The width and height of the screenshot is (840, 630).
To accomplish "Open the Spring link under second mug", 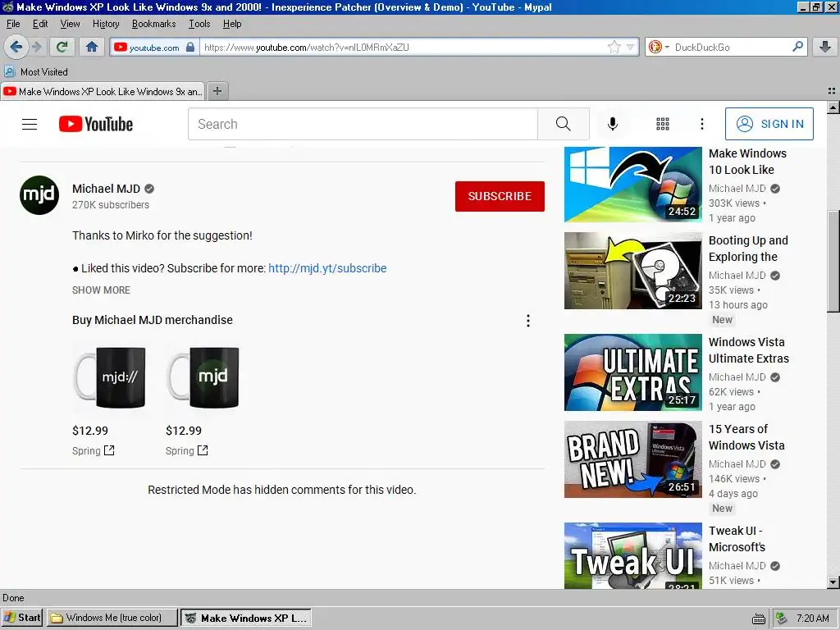I will click(x=187, y=450).
